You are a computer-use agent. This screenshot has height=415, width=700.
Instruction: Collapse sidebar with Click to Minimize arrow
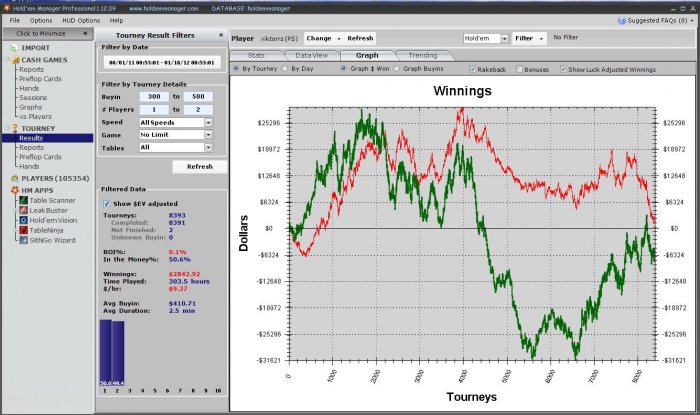click(x=85, y=33)
